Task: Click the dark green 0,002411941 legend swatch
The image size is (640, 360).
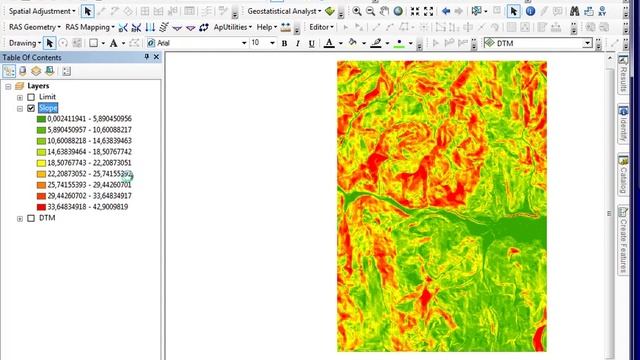Action: 41,119
